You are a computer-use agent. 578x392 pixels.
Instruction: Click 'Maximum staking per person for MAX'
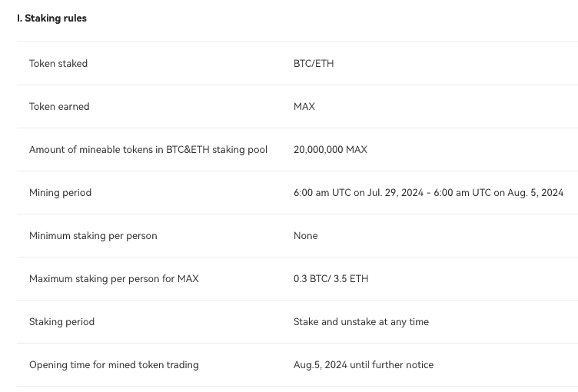[114, 279]
